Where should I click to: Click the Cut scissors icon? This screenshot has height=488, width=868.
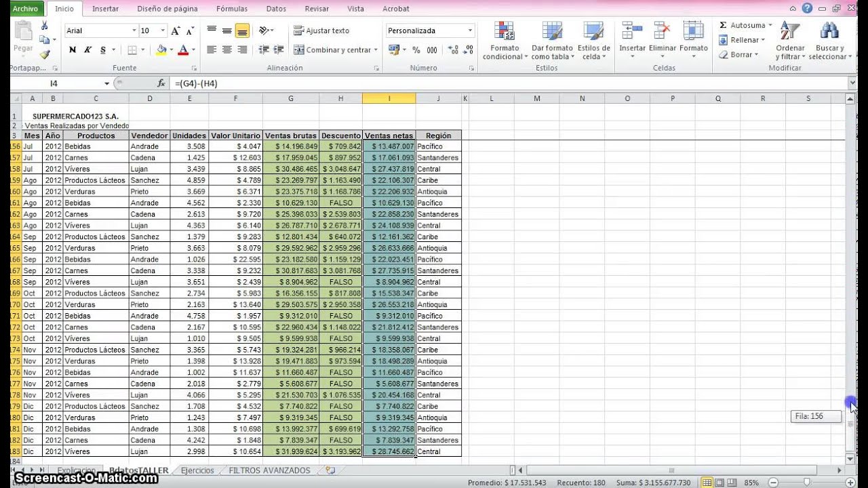pos(45,26)
